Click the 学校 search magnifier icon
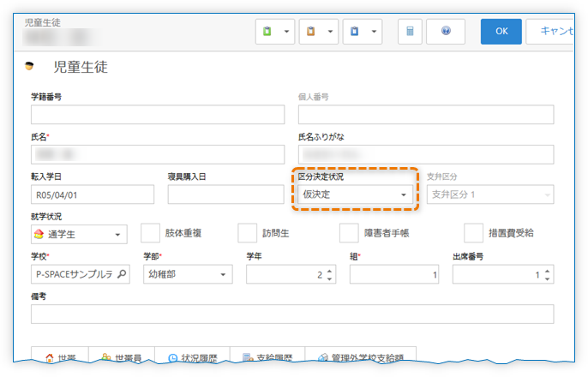Viewport: 588px width, 377px height. coord(122,274)
